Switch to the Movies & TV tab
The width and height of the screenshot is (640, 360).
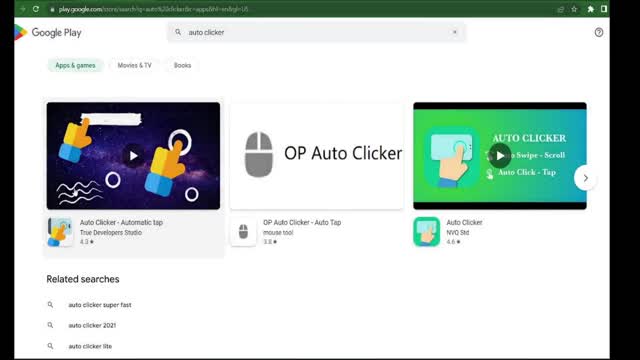point(134,65)
